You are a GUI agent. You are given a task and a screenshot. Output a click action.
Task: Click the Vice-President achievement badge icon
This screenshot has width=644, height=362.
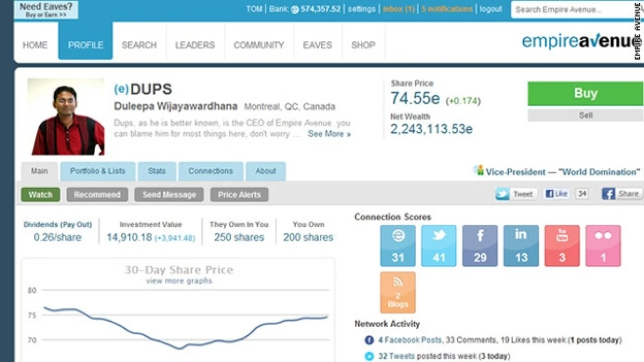479,171
